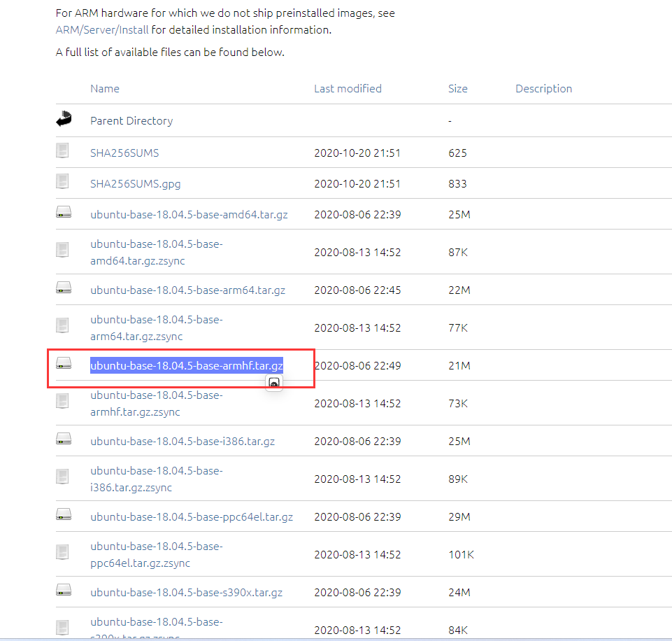Sort the listing by the Size column
The height and width of the screenshot is (641, 672).
tap(458, 89)
